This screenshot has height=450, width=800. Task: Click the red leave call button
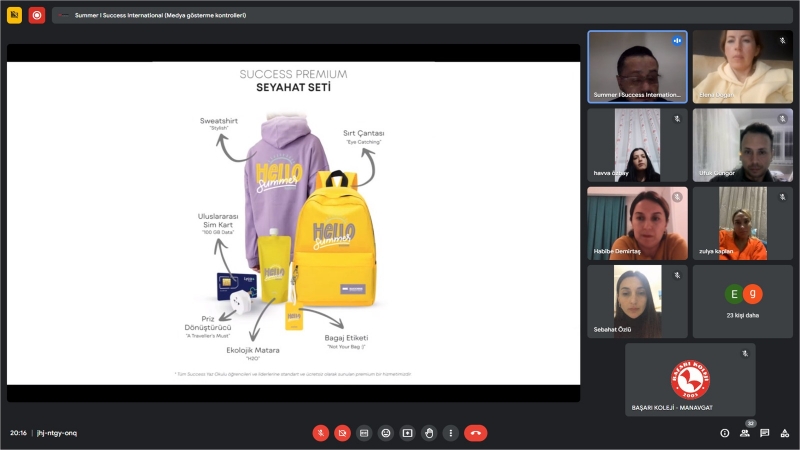click(476, 433)
